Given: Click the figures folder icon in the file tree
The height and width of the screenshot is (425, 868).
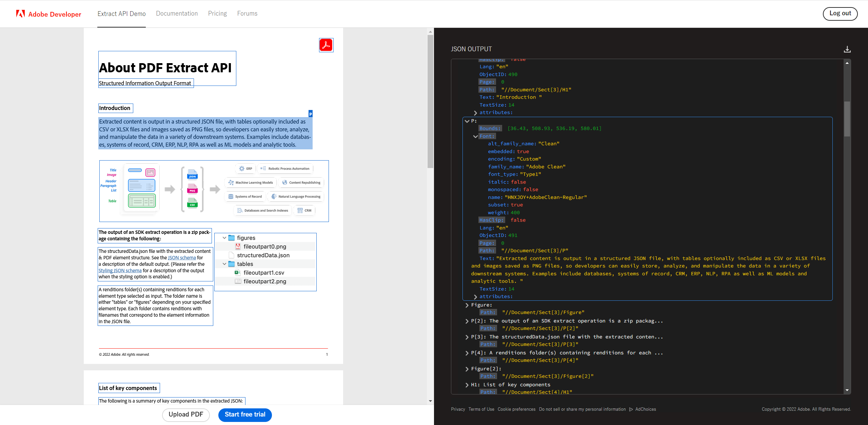Looking at the screenshot, I should click(x=231, y=238).
